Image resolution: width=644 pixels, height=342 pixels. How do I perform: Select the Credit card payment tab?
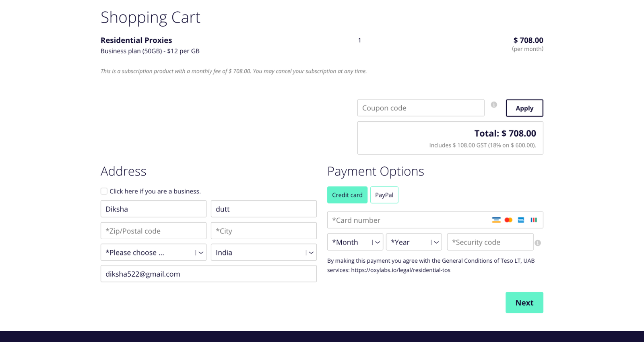click(347, 195)
